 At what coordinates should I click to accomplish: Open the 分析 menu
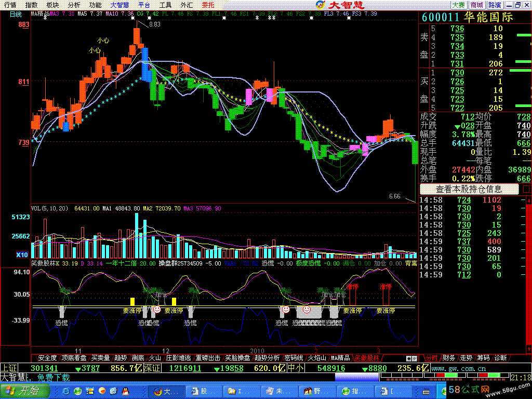tap(74, 5)
